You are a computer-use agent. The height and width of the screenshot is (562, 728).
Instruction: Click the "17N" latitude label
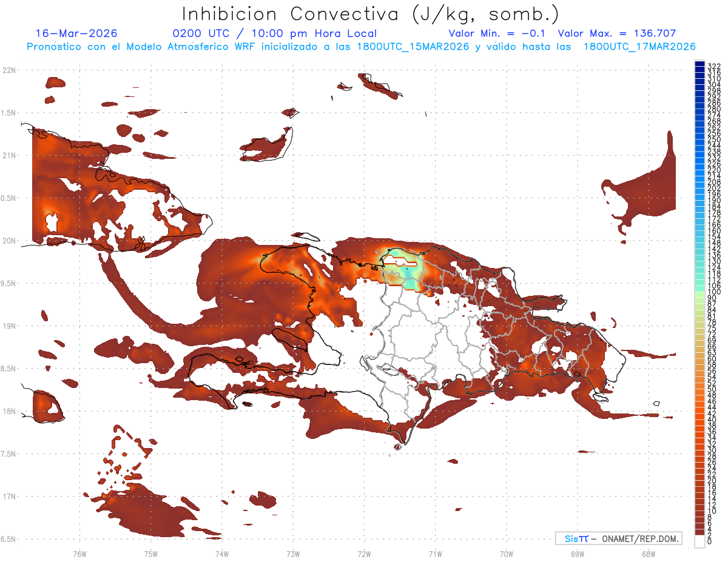tap(8, 497)
